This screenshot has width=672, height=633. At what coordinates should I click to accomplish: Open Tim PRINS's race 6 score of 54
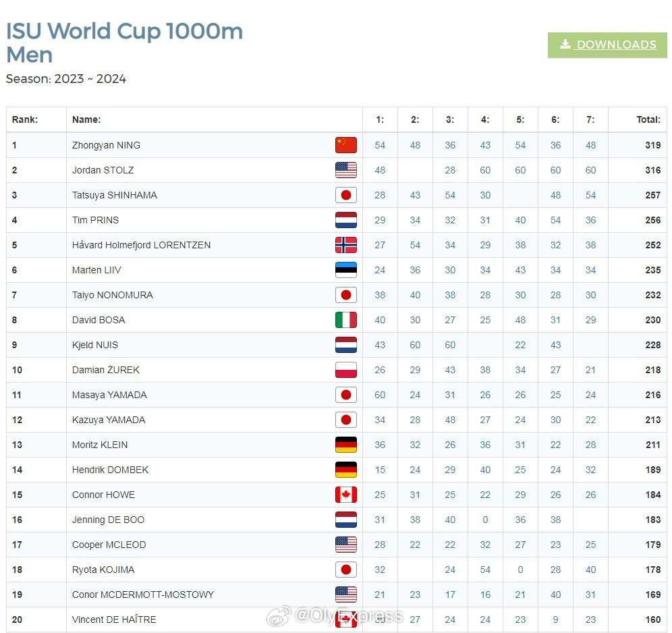coord(555,220)
